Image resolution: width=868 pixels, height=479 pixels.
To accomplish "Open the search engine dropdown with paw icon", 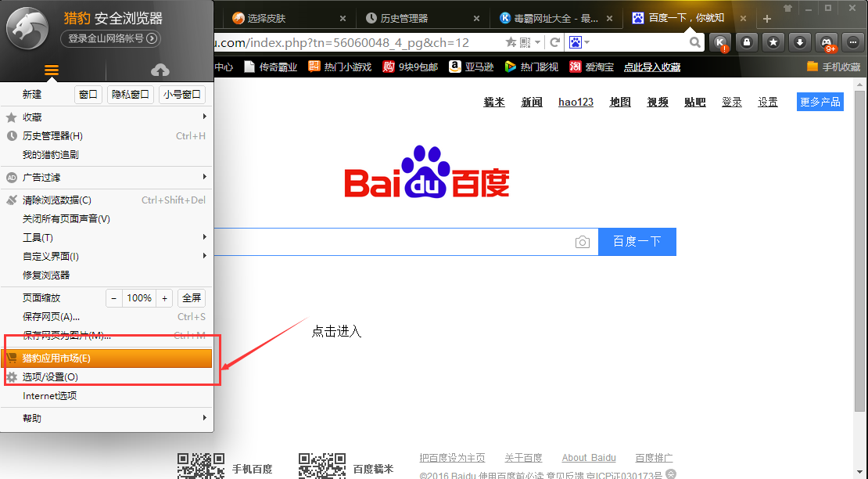I will pos(579,42).
